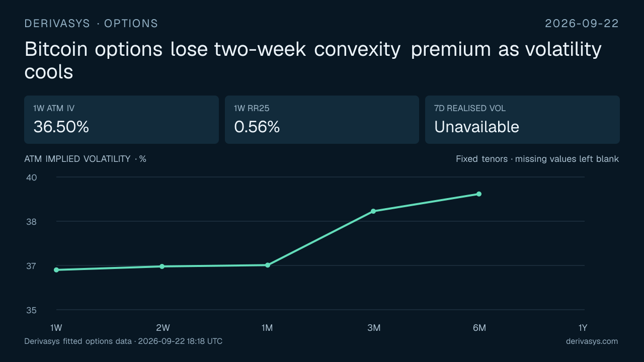Click the derivasys.com link
The width and height of the screenshot is (644, 362).
click(592, 341)
